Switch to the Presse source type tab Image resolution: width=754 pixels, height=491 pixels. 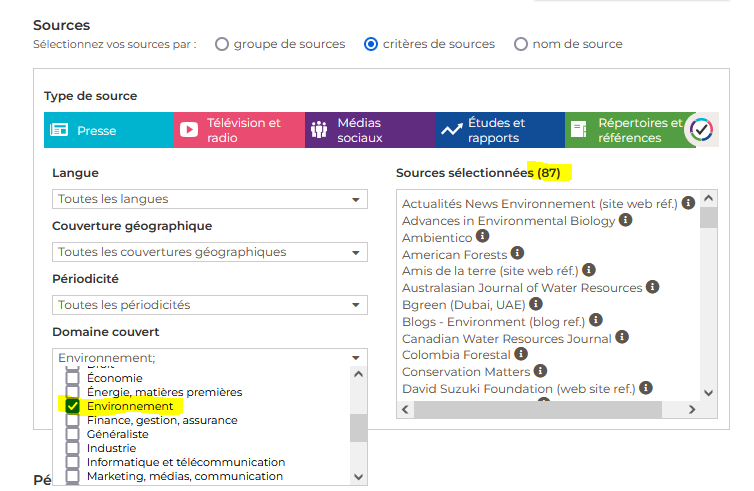tap(109, 130)
